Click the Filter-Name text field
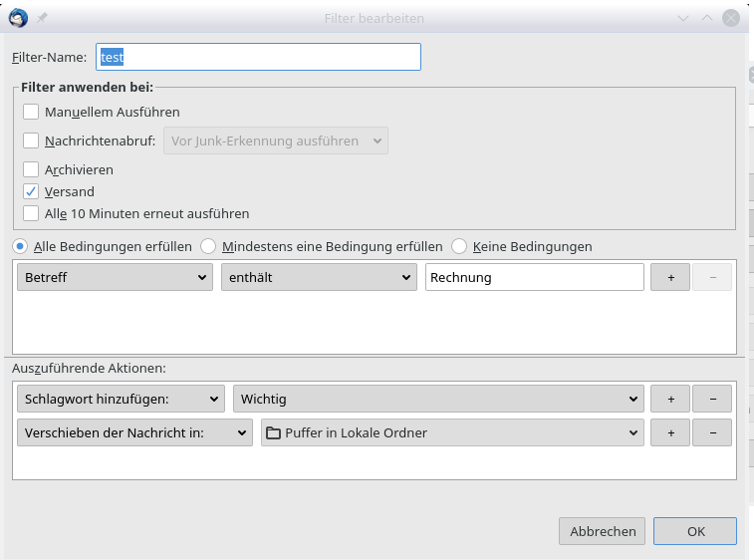The image size is (754, 560). [259, 57]
